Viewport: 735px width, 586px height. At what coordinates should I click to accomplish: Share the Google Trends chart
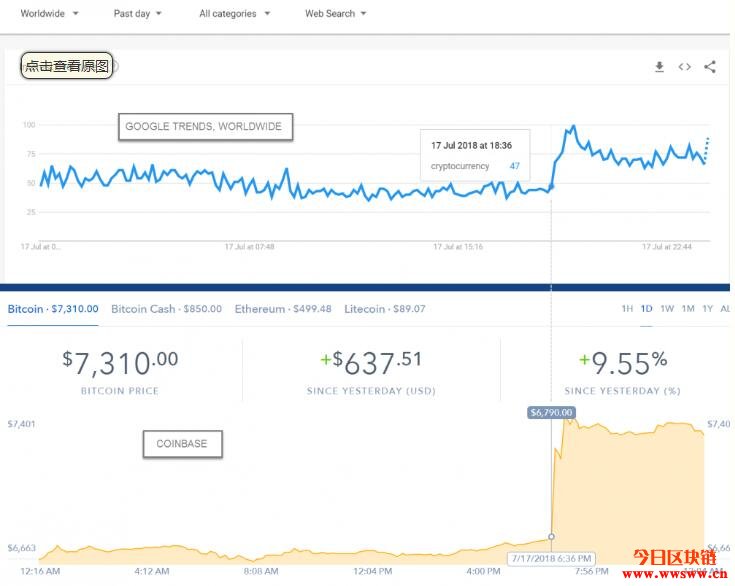tap(710, 67)
